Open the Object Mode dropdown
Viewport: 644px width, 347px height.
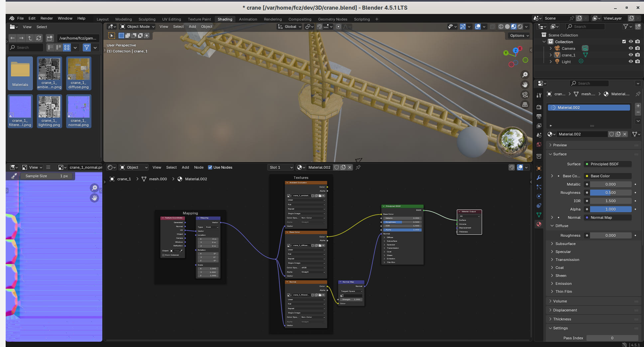pyautogui.click(x=138, y=27)
